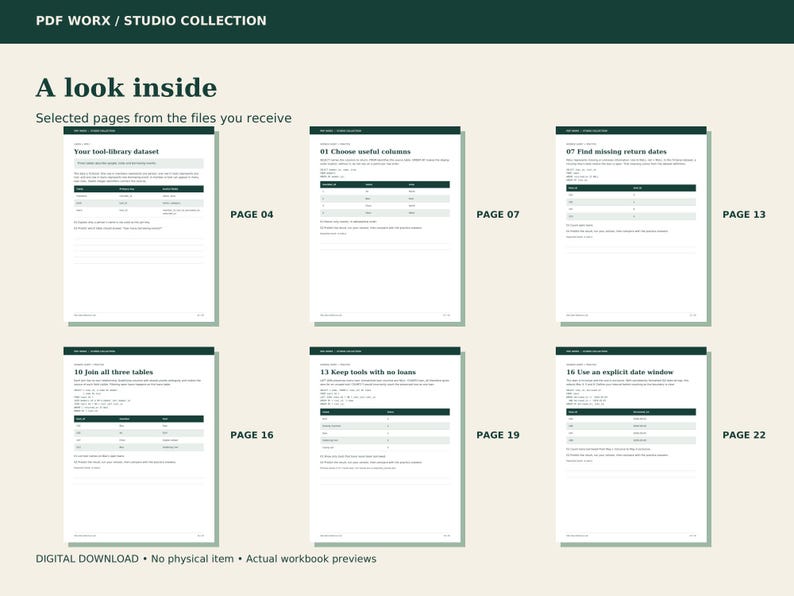This screenshot has width=794, height=596.
Task: Click the 'Actual workbook previews' footer text
Action: (311, 559)
